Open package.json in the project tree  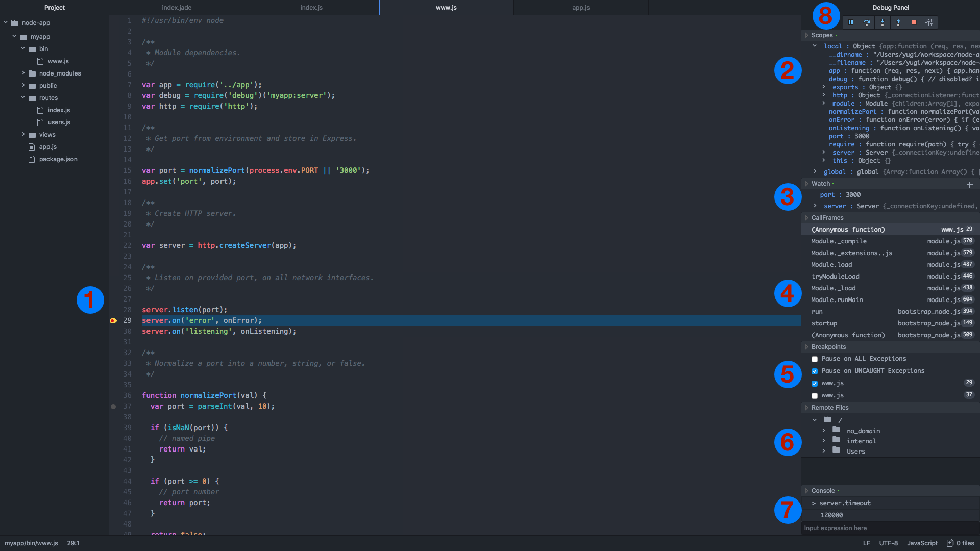pyautogui.click(x=58, y=159)
